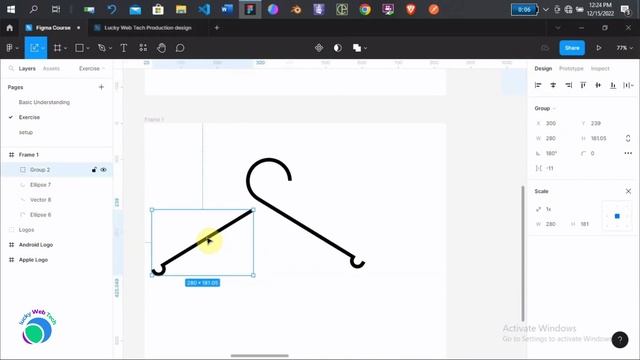Click Align top icon
This screenshot has width=640, height=360.
[x=583, y=85]
